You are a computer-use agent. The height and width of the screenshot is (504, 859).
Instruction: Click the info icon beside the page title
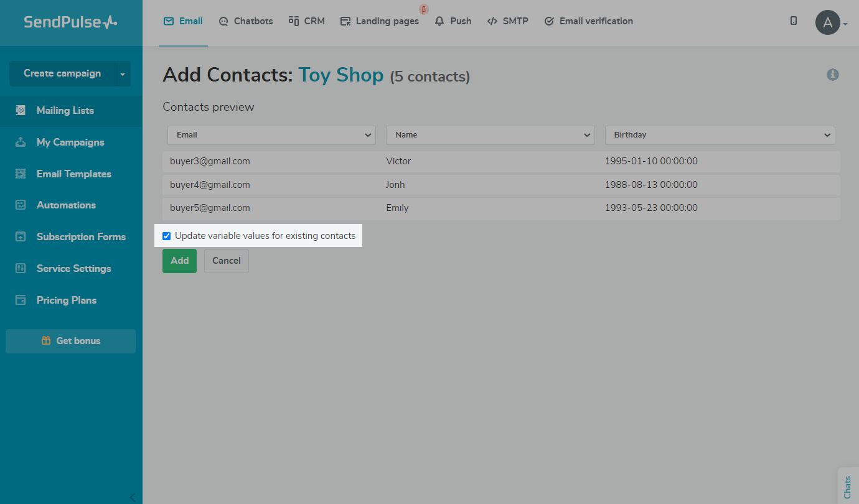tap(832, 75)
